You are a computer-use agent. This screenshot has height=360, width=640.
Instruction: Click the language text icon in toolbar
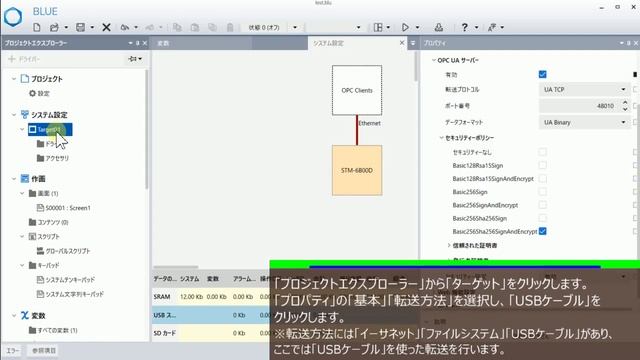coord(492,27)
